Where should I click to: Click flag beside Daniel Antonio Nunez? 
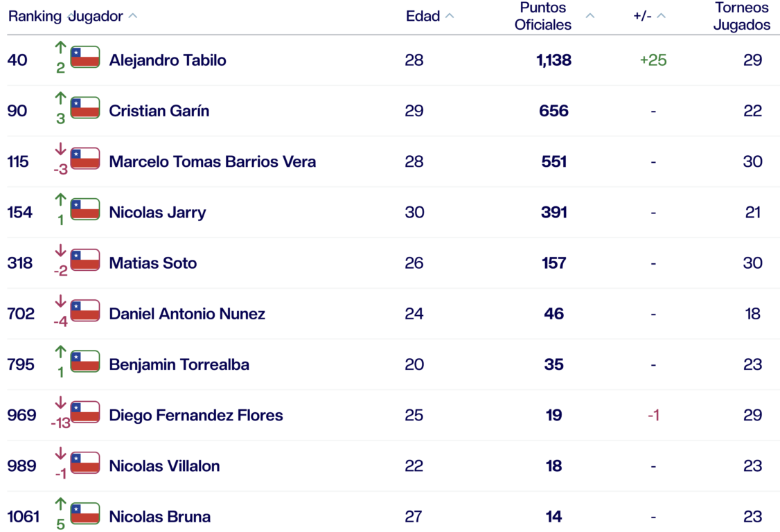[x=85, y=310]
